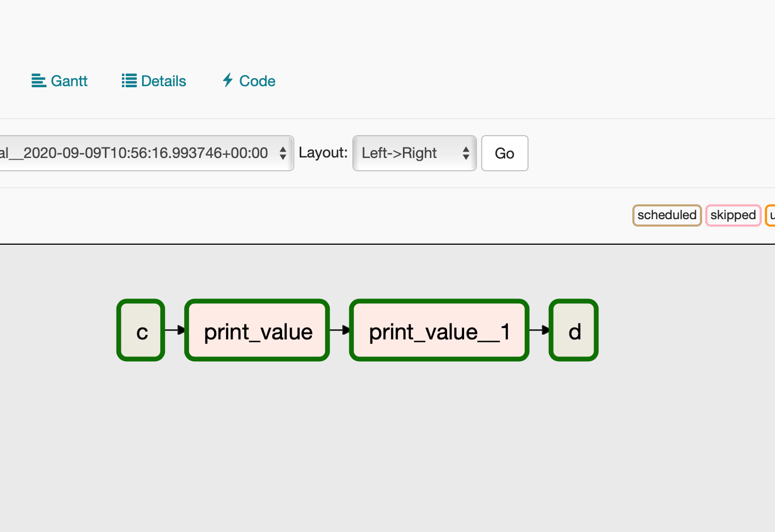Click task node d in graph
775x532 pixels.
point(574,330)
